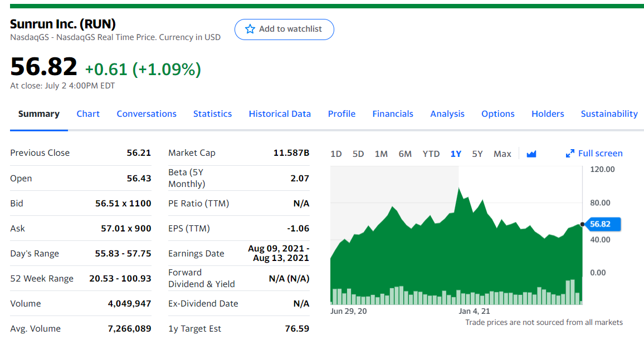The height and width of the screenshot is (355, 644).
Task: Click the full screen expand arrows icon
Action: click(570, 154)
